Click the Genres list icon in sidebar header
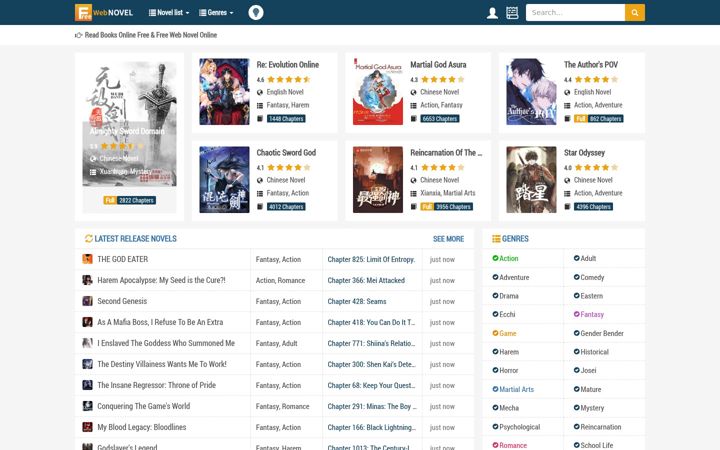The width and height of the screenshot is (720, 450). (496, 239)
